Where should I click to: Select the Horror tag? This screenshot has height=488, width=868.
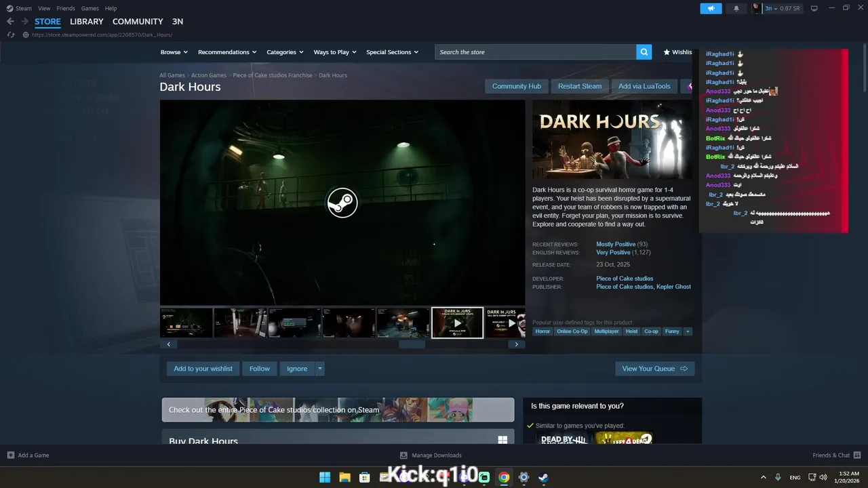542,331
